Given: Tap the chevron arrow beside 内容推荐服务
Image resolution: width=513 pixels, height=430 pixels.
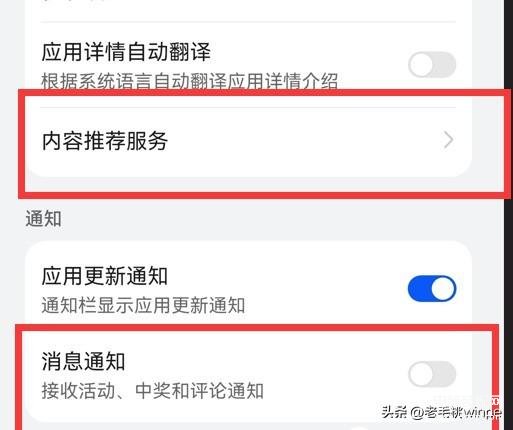Looking at the screenshot, I should click(x=448, y=140).
